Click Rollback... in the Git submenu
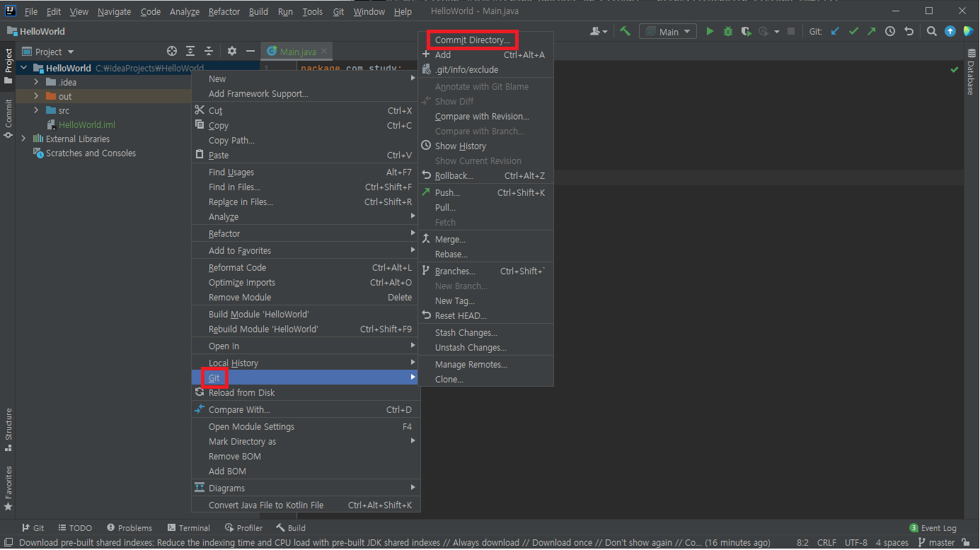The width and height of the screenshot is (980, 550). 485,175
